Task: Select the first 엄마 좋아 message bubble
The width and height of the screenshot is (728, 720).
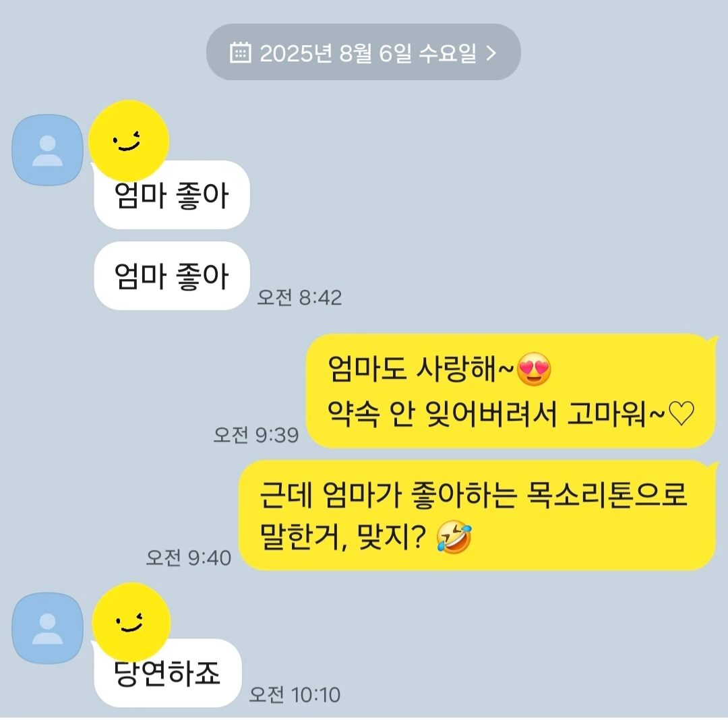Action: pyautogui.click(x=172, y=195)
